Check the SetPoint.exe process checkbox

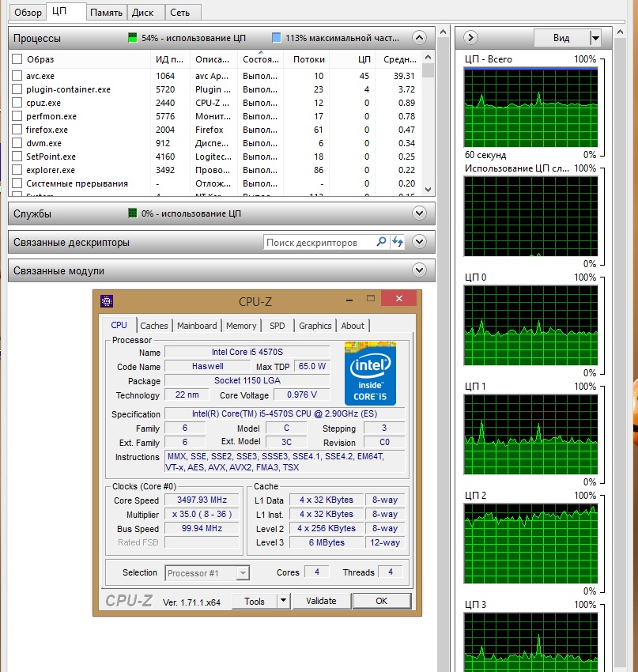(x=17, y=157)
